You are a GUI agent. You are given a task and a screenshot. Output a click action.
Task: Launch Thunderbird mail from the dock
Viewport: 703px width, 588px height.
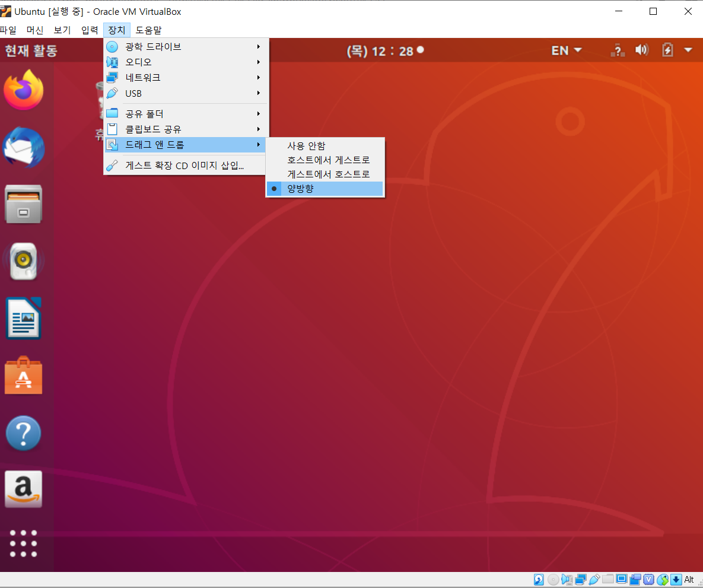(24, 148)
